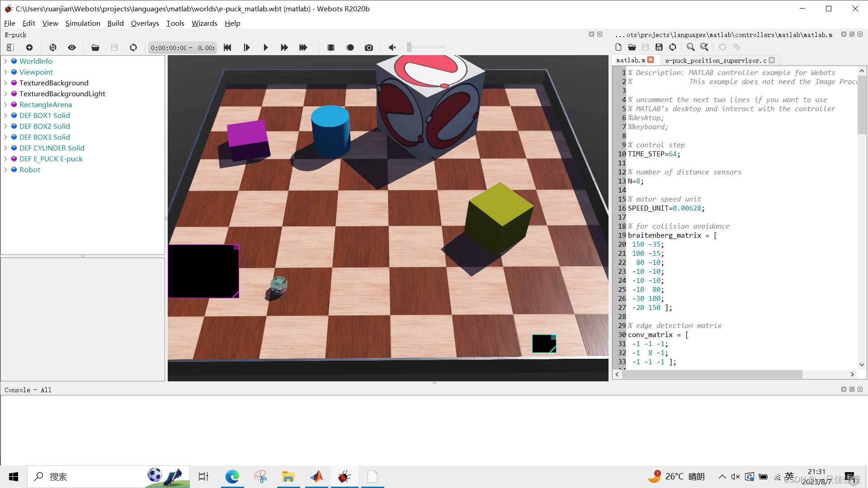Viewport: 868px width, 488px height.
Task: Open Windows Start menu
Action: (14, 477)
